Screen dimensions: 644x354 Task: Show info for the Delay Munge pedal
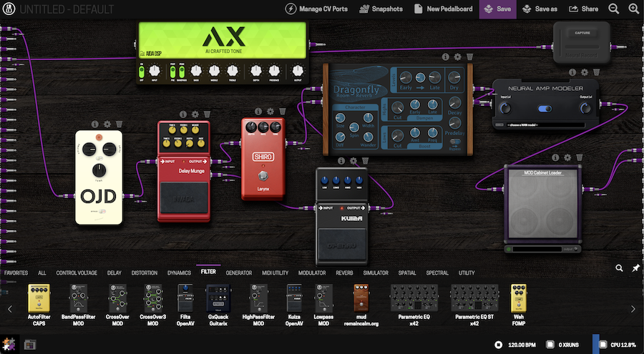pyautogui.click(x=183, y=114)
